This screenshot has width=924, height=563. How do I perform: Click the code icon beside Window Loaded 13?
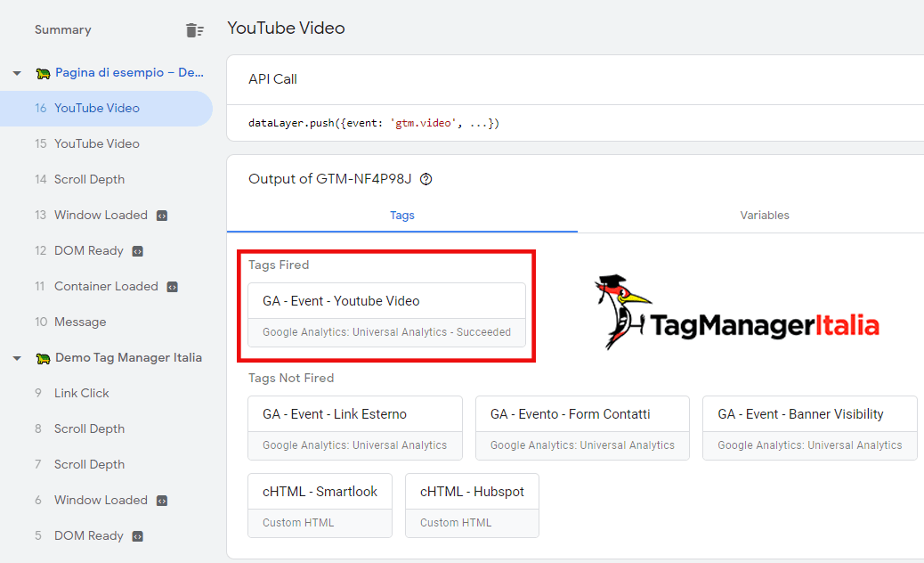(x=162, y=216)
